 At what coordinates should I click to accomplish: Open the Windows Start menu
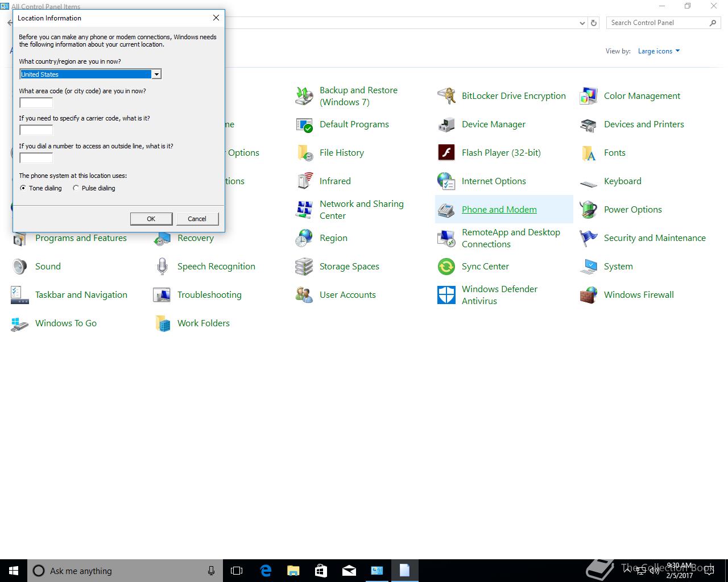(x=14, y=571)
